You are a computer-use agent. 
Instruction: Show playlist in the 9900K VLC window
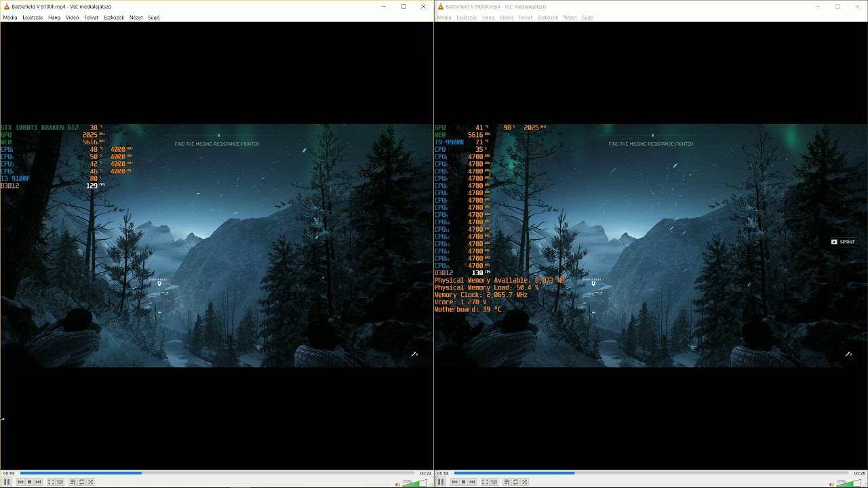(507, 482)
